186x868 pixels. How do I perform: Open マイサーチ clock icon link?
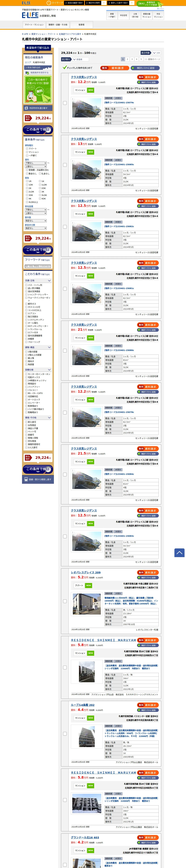[x=55, y=3]
